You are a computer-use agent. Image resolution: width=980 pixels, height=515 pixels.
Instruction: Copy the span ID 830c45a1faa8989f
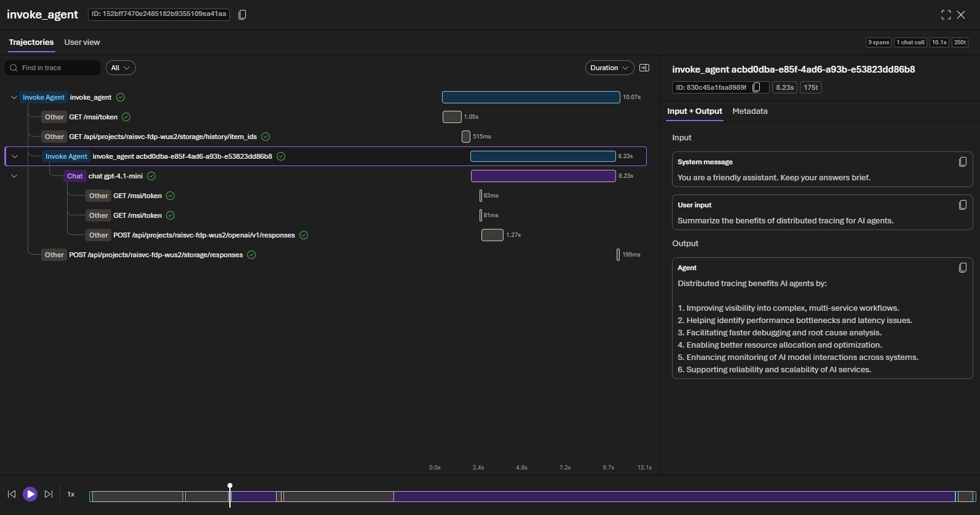point(757,87)
